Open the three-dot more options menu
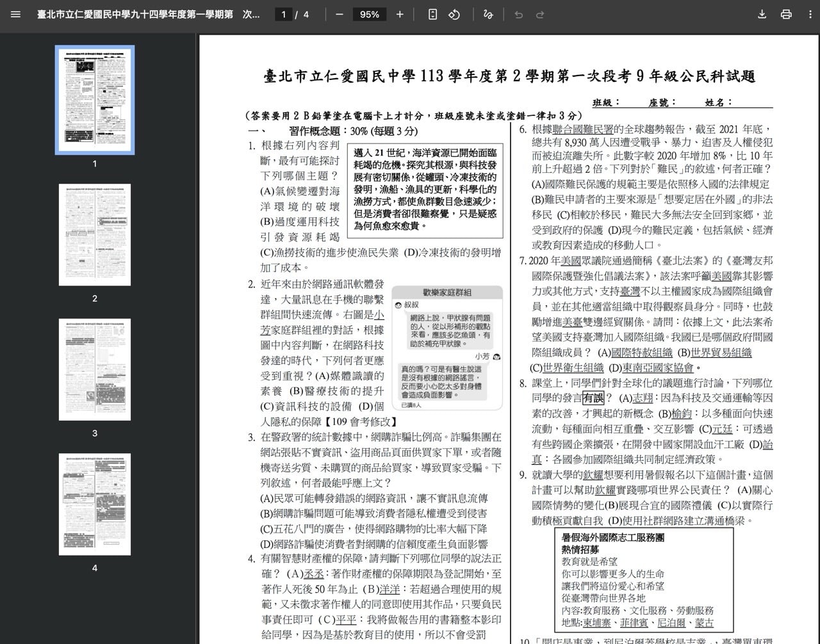Viewport: 820px width, 644px height. pyautogui.click(x=810, y=14)
